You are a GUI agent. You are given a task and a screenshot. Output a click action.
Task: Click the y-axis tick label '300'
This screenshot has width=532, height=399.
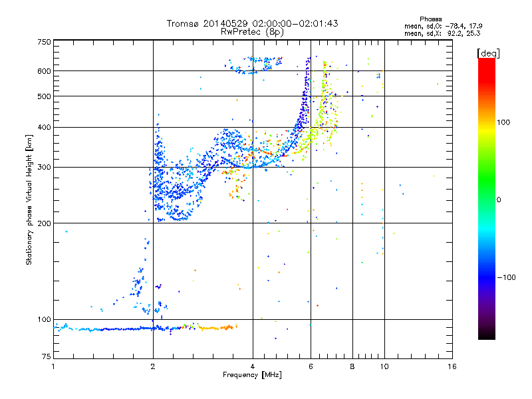click(44, 167)
